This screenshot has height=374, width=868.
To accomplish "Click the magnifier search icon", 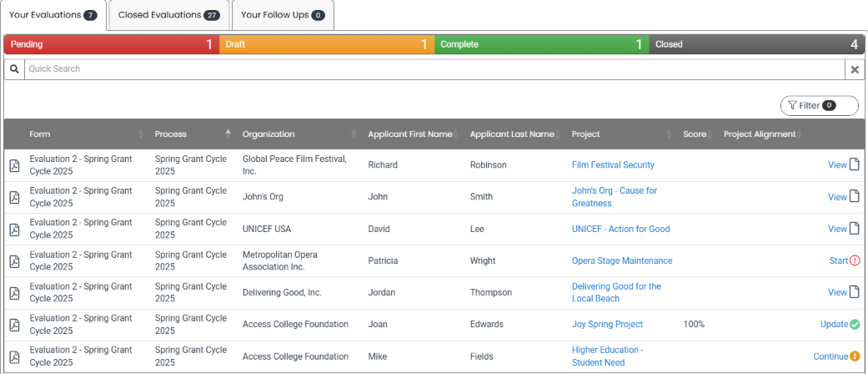I will coord(14,68).
